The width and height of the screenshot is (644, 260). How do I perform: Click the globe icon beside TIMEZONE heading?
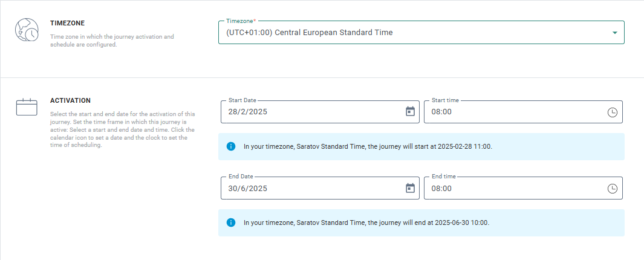[x=27, y=31]
